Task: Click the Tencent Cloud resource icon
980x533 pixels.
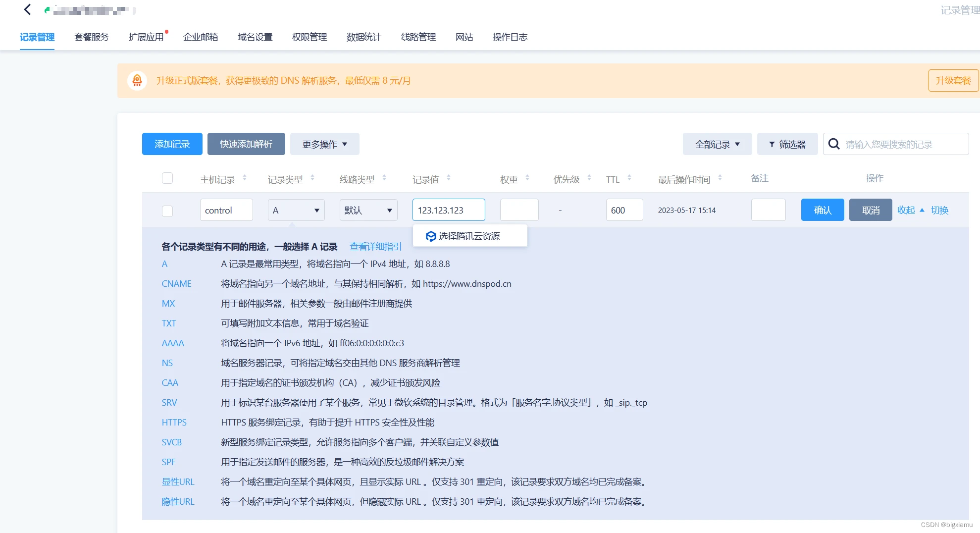Action: tap(430, 236)
